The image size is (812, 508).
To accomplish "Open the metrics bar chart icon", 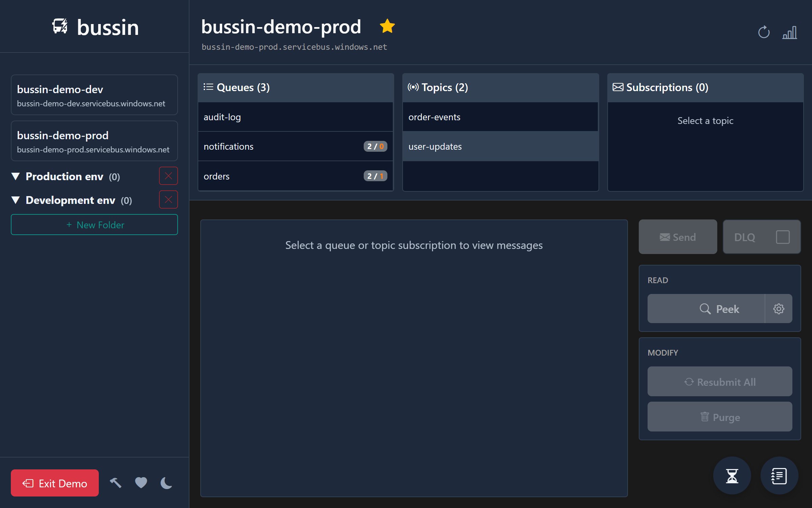I will [x=789, y=33].
